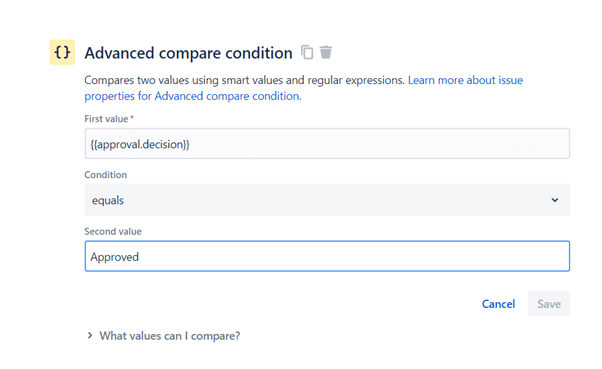Duplicate the condition with the copy icon
Image resolution: width=602 pixels, height=369 pixels.
coord(307,52)
